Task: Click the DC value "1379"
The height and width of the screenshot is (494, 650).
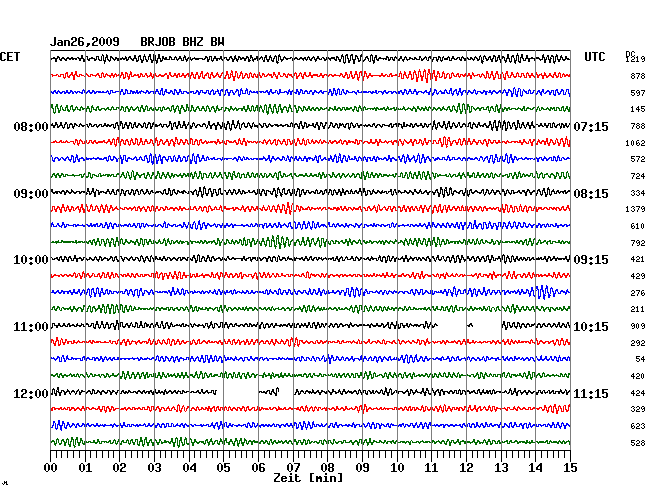Action: click(x=635, y=209)
